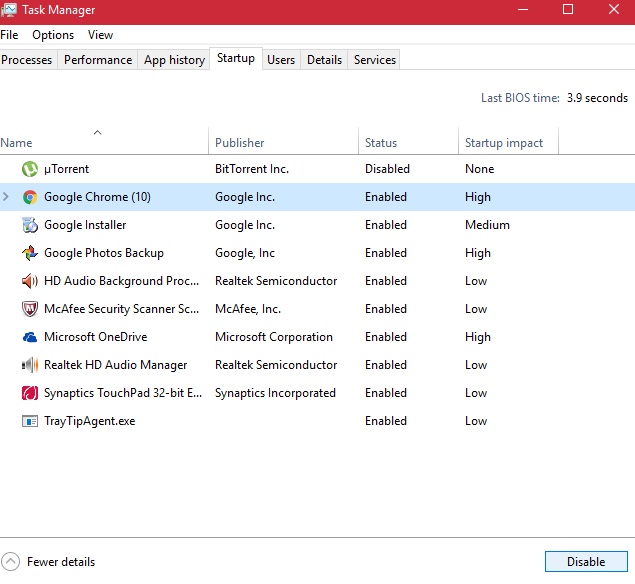Click the Medium impact for Google Installer
The height and width of the screenshot is (584, 635).
click(487, 225)
